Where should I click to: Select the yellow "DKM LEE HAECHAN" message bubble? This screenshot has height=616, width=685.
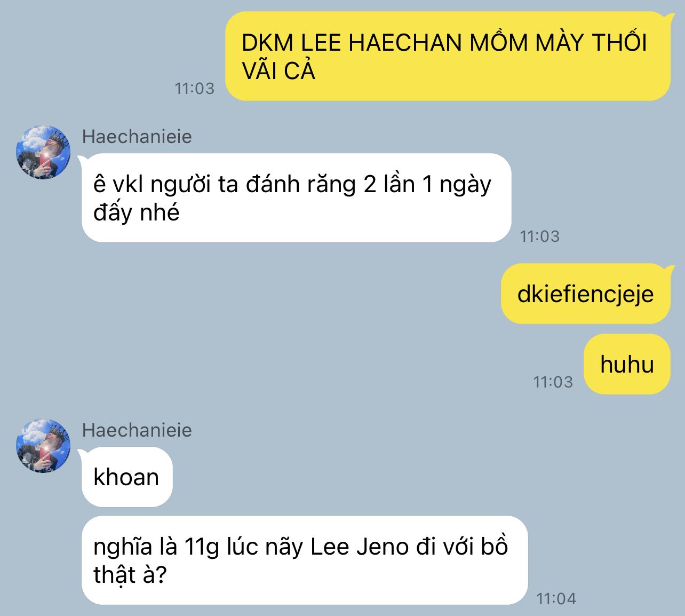pos(447,56)
